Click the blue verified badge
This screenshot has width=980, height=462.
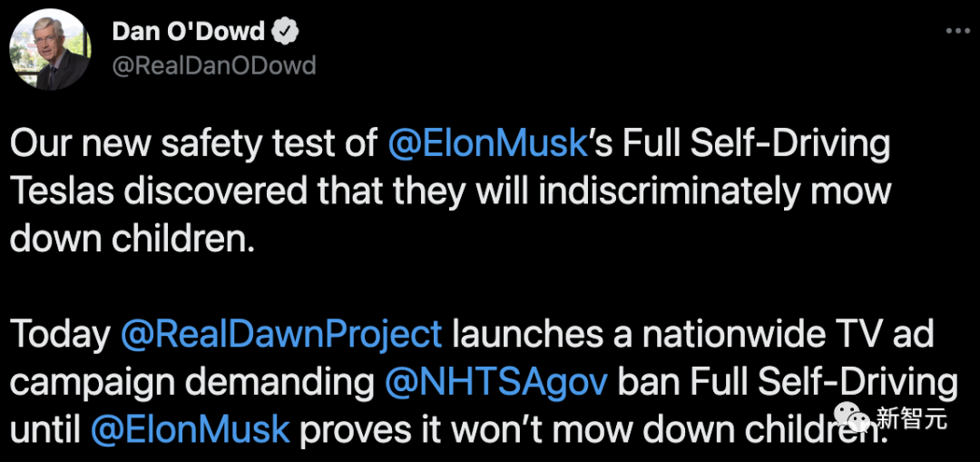pos(288,32)
